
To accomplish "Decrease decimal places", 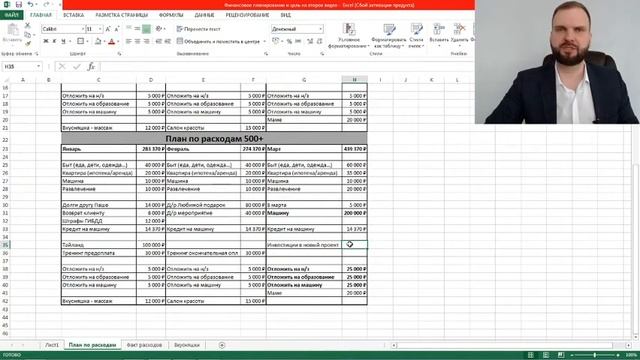I will point(319,41).
